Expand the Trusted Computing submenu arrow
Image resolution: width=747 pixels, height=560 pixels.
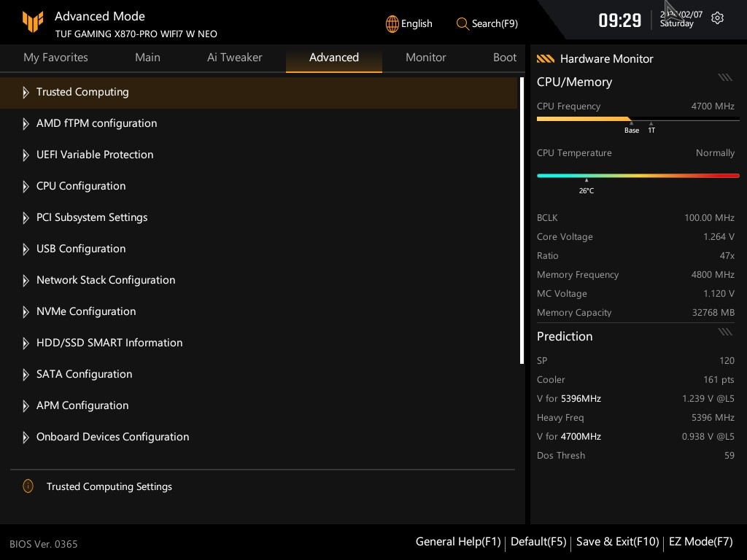click(x=26, y=93)
